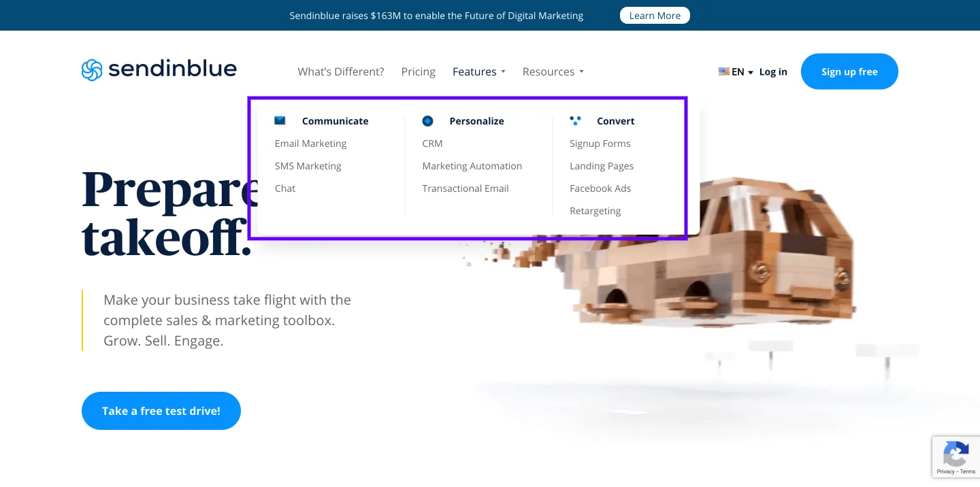Choose Marketing Automation menu entry

[x=472, y=166]
